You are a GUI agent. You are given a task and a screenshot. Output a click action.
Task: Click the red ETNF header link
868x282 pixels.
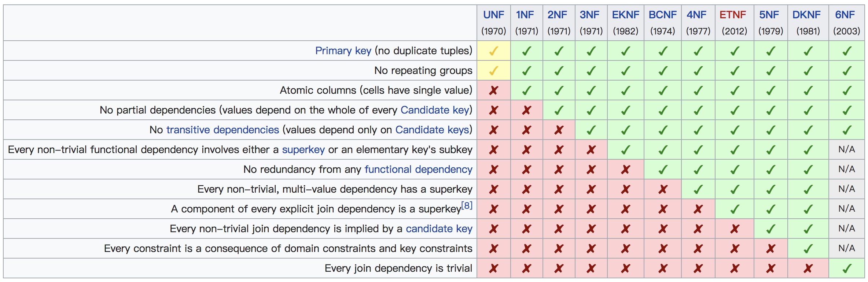pyautogui.click(x=732, y=15)
